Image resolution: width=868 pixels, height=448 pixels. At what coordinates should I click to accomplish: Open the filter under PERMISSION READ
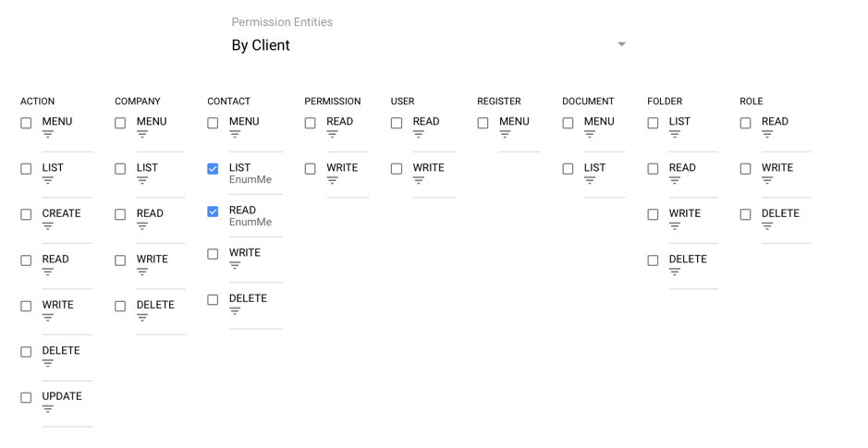pos(332,135)
